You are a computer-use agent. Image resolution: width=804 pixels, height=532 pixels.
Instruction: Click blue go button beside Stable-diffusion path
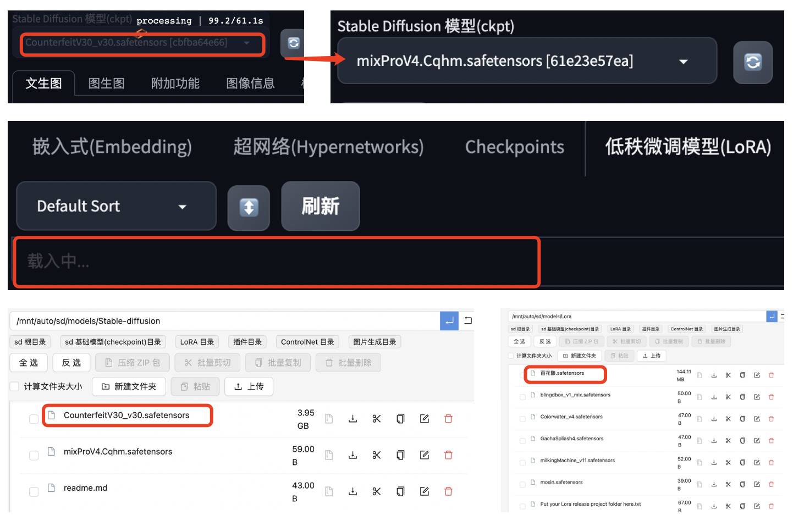pos(449,321)
